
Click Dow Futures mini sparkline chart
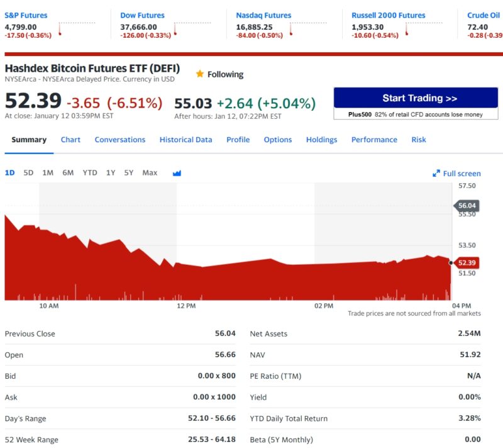coord(192,28)
